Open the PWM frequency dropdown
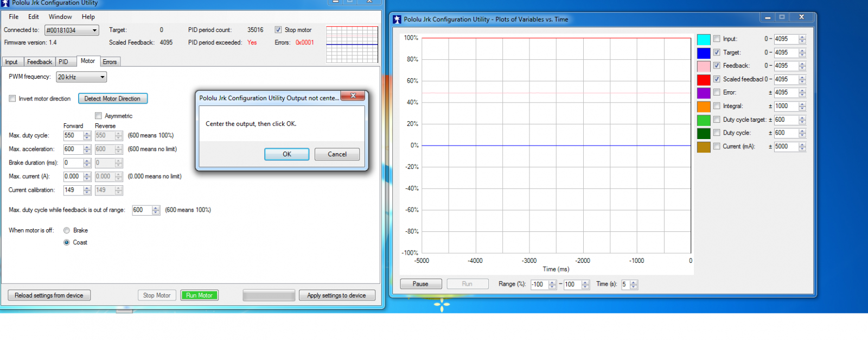The width and height of the screenshot is (868, 340). [81, 77]
